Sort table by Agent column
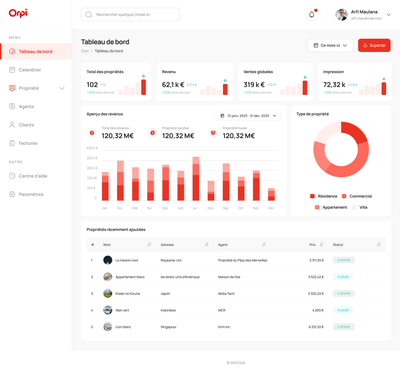 (264, 245)
